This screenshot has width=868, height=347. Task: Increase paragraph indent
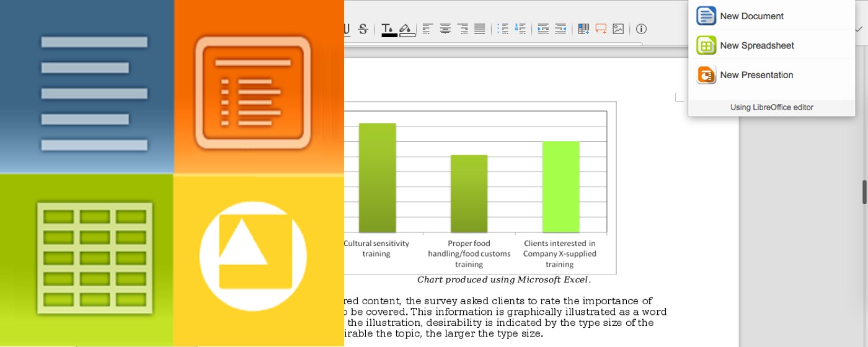tap(543, 29)
